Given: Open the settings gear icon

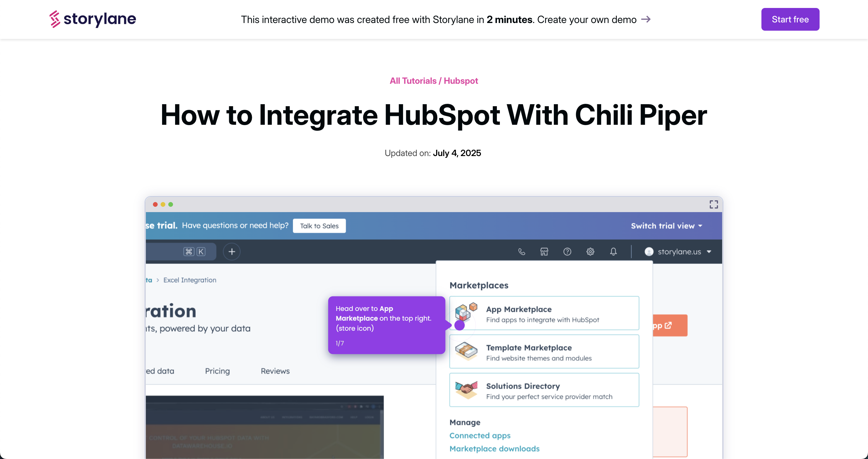Looking at the screenshot, I should coord(590,252).
